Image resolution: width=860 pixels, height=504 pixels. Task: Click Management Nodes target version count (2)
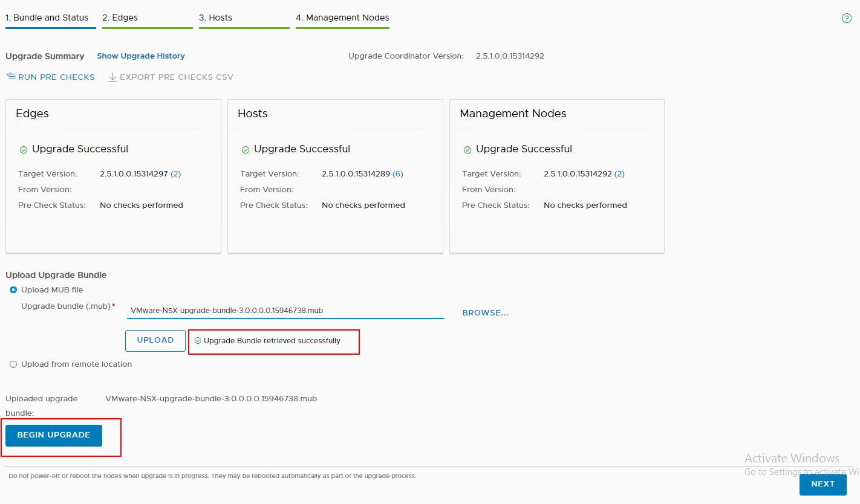pyautogui.click(x=620, y=173)
